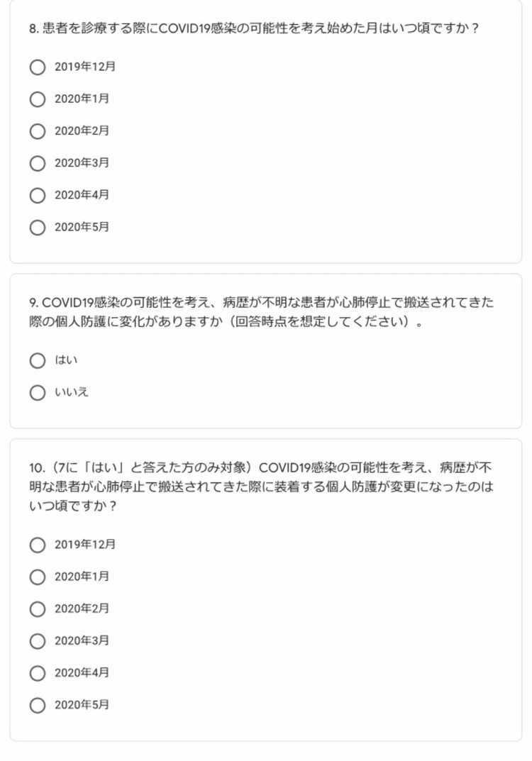Click the いいえ label in question 9
Screen dimensions: 532x761
[x=72, y=392]
